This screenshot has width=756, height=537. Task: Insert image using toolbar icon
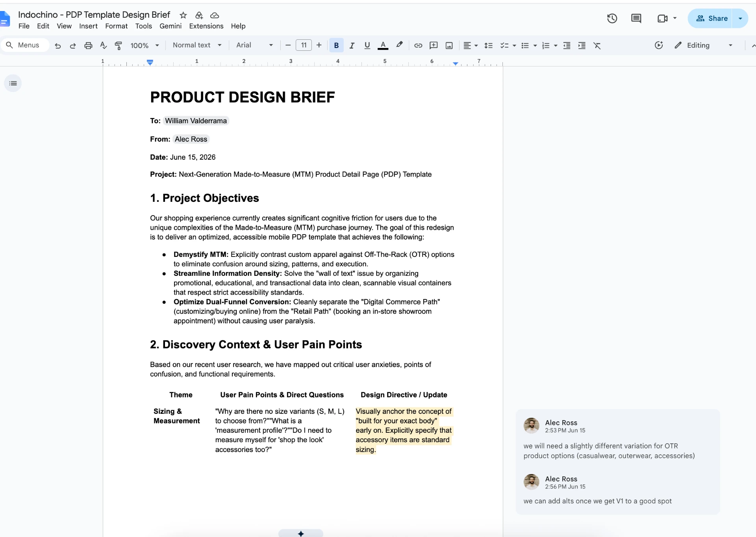click(449, 46)
